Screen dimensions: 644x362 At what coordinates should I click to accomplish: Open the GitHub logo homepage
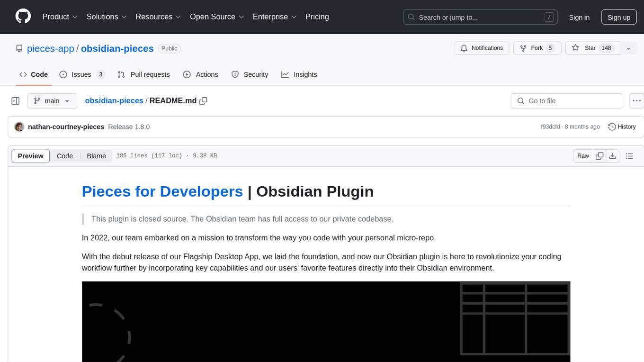point(23,17)
